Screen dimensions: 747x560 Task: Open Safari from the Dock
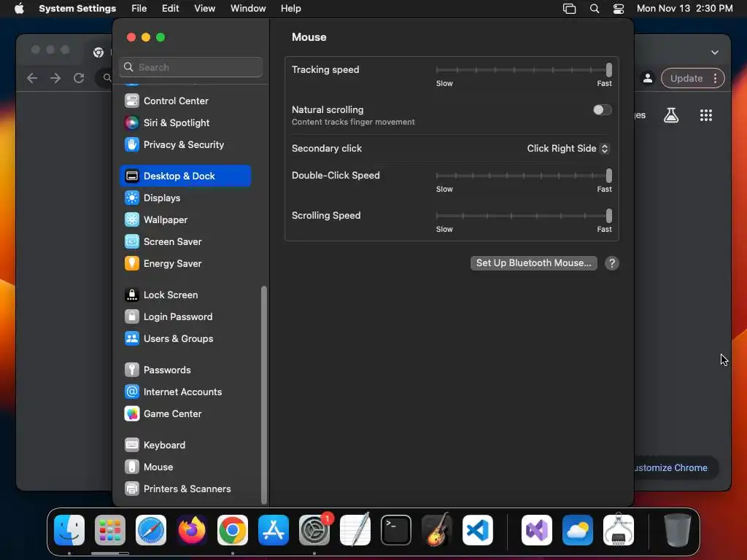(151, 530)
